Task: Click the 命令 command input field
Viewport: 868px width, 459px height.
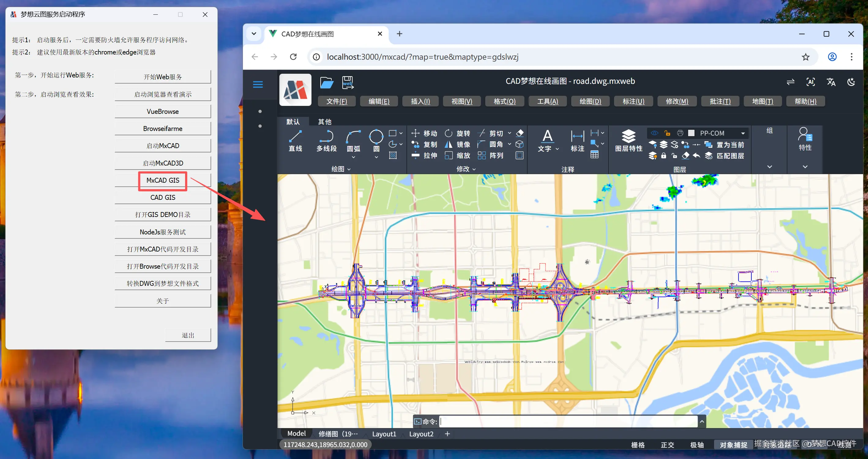Action: click(x=568, y=421)
